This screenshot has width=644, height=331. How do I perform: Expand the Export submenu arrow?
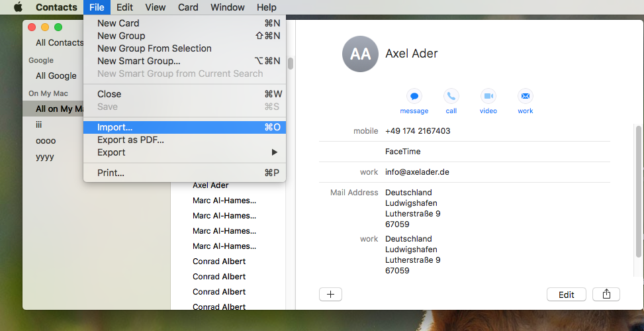click(275, 152)
